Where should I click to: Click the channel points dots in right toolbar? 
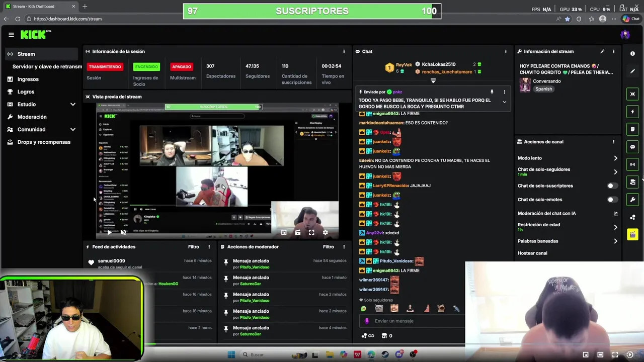pyautogui.click(x=632, y=217)
